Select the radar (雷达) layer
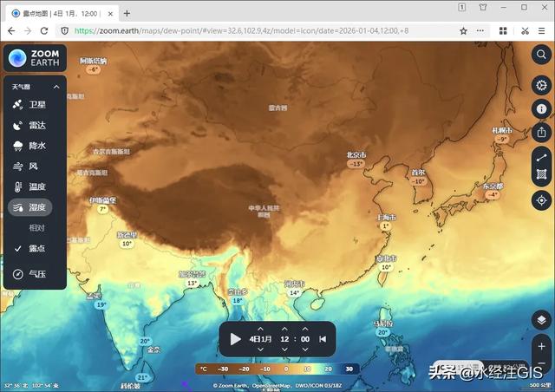Screen dimensions: 555x392 [x=29, y=125]
